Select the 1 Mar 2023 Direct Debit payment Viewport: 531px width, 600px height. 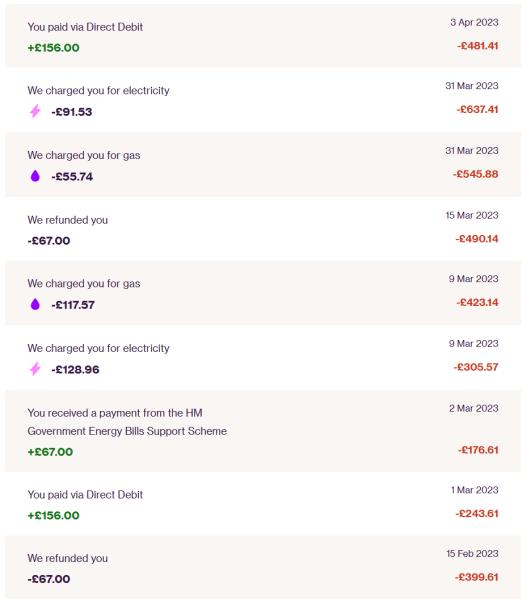point(263,504)
